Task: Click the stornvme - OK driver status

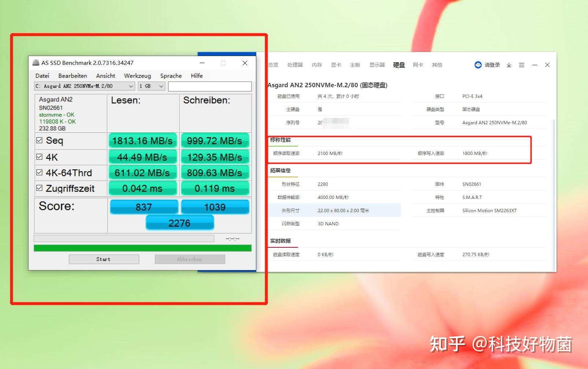Action: click(x=57, y=115)
